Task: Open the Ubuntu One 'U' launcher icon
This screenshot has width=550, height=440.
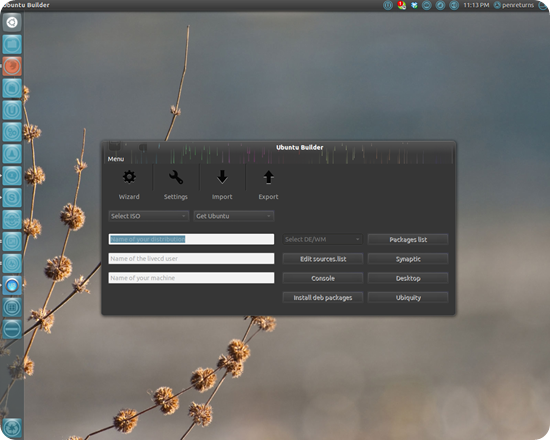Action: [12, 110]
